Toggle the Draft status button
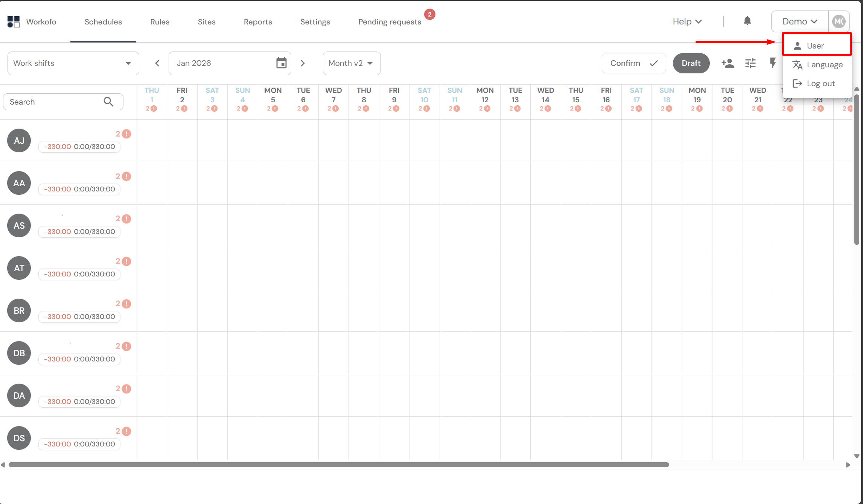 pyautogui.click(x=691, y=63)
